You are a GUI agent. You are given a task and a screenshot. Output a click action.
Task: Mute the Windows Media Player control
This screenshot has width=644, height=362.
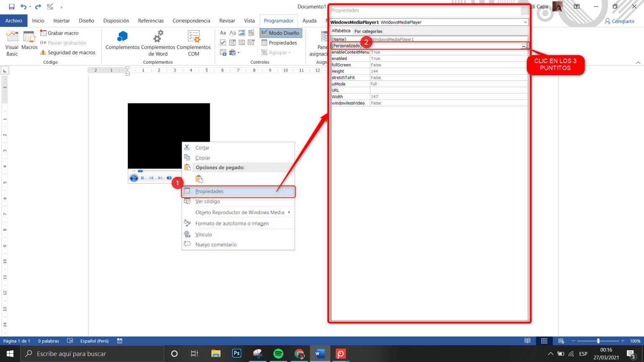coord(169,178)
